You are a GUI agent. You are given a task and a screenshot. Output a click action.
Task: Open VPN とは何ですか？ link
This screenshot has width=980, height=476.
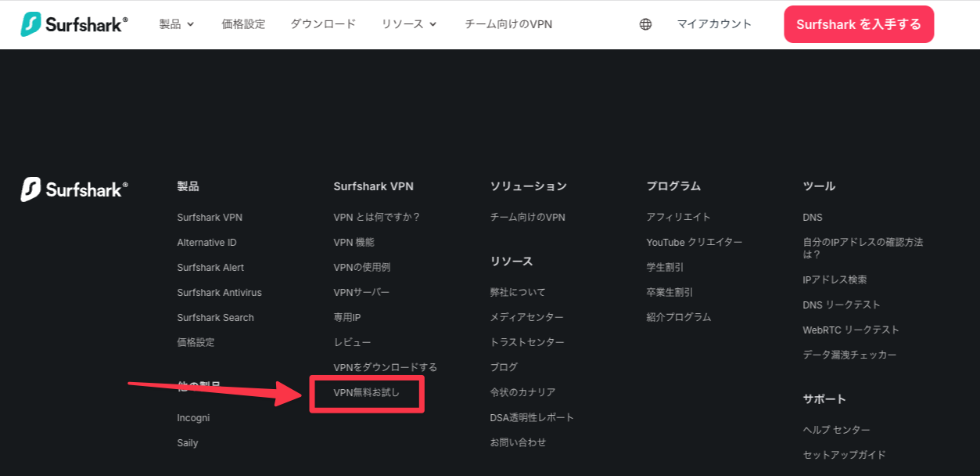[x=377, y=217]
